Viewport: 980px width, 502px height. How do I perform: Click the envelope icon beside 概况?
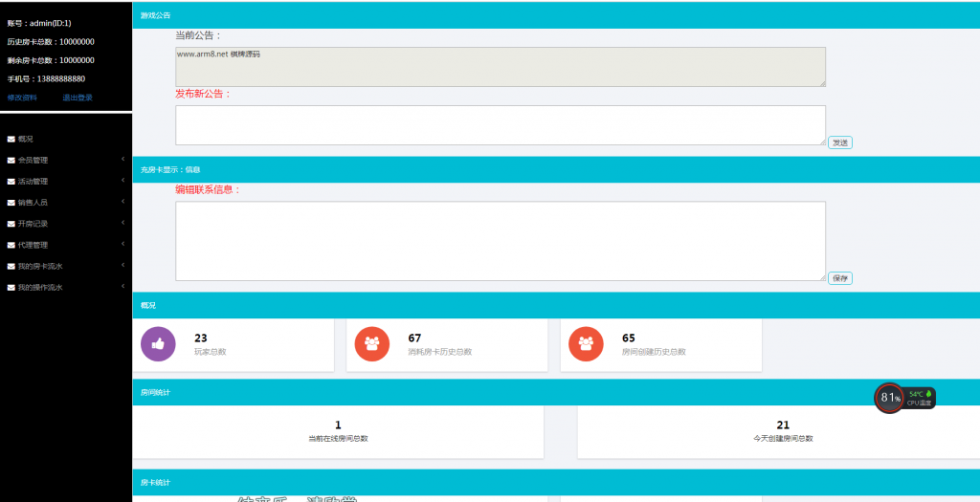click(x=11, y=140)
